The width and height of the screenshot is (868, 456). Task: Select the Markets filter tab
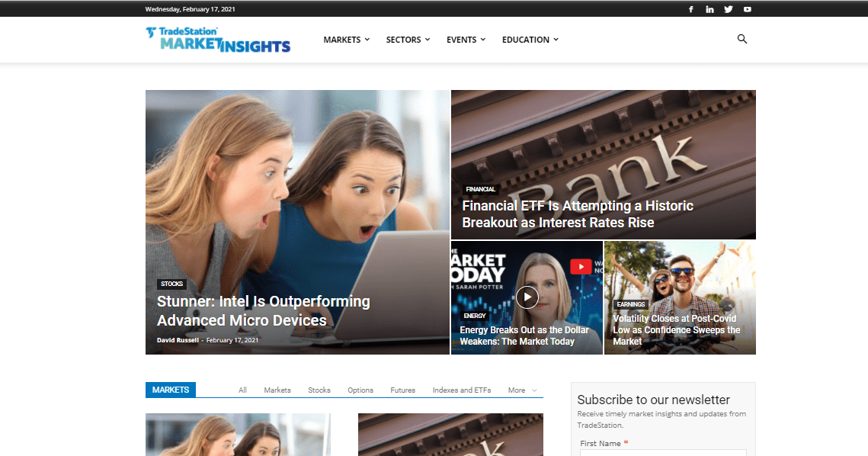pos(277,390)
